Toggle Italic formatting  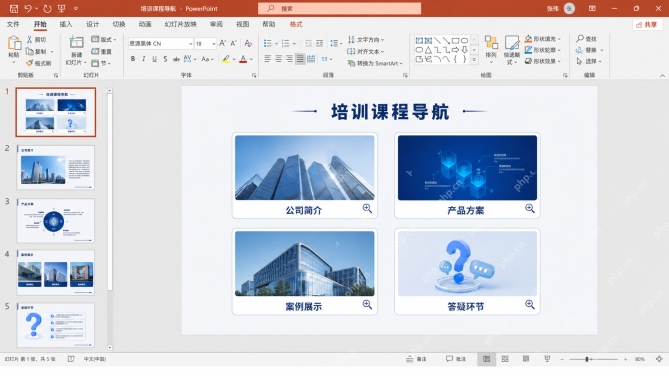pyautogui.click(x=144, y=59)
